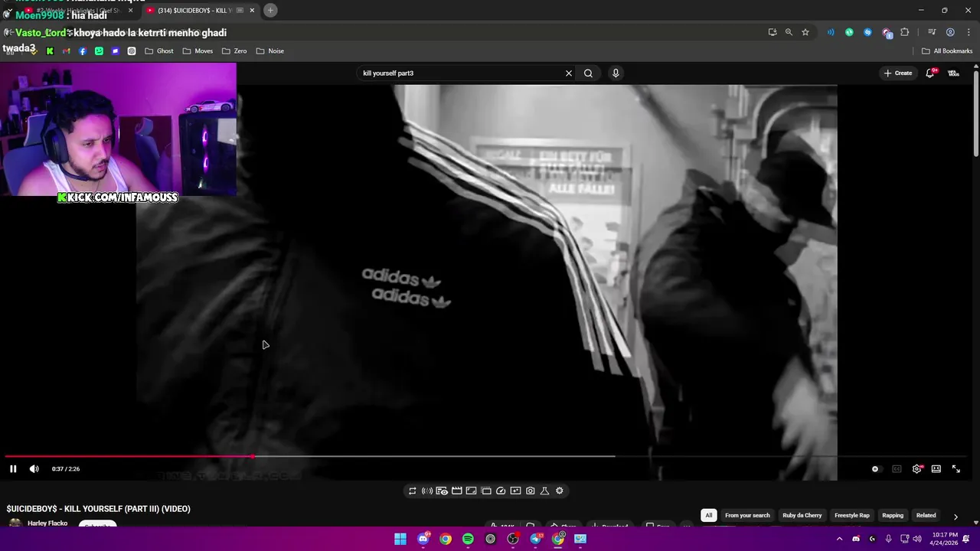The image size is (980, 551).
Task: Open the 'Noise' bookmarks folder
Action: coord(269,51)
